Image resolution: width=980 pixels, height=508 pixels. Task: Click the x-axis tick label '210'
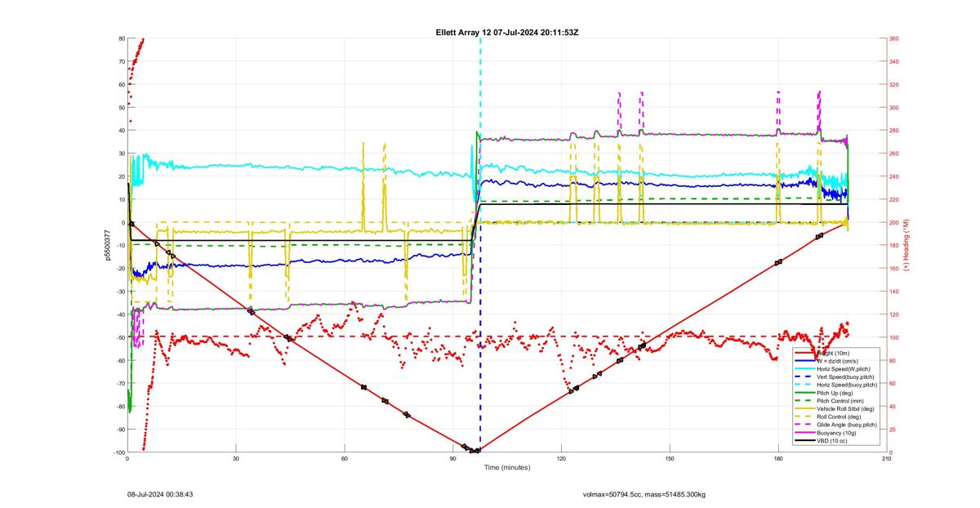[886, 459]
